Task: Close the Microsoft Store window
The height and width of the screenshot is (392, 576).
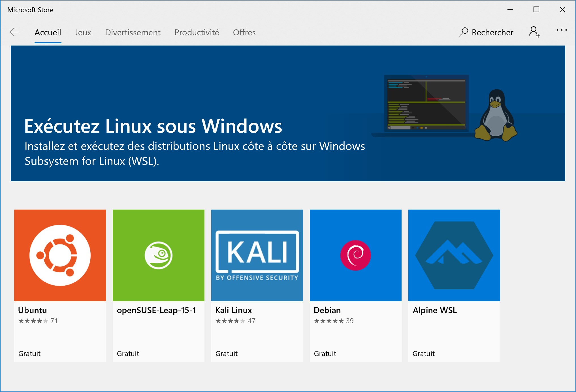Action: 562,10
